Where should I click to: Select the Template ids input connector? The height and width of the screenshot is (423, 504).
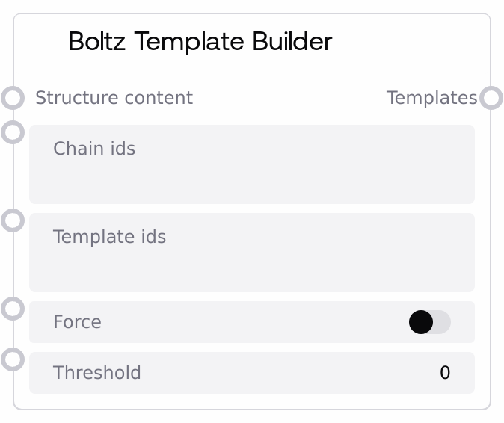tap(13, 220)
